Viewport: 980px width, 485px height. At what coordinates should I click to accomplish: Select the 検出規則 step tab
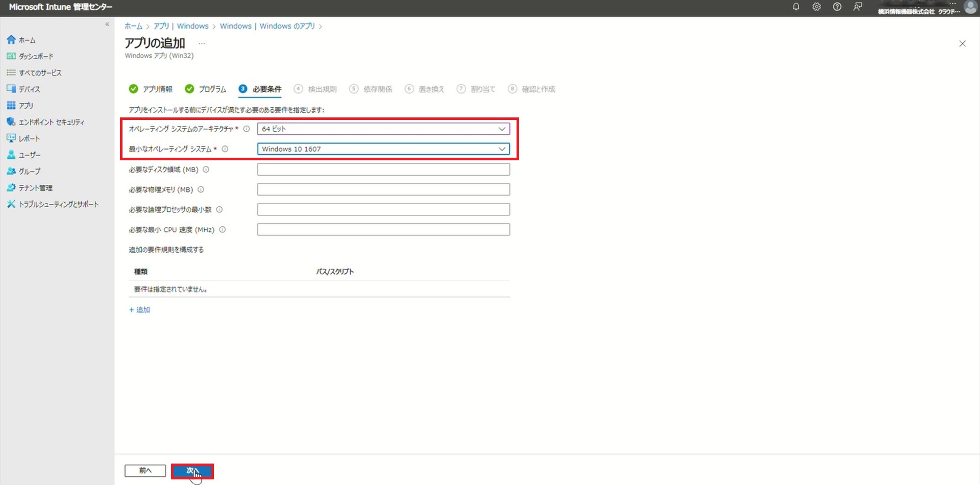[x=315, y=89]
